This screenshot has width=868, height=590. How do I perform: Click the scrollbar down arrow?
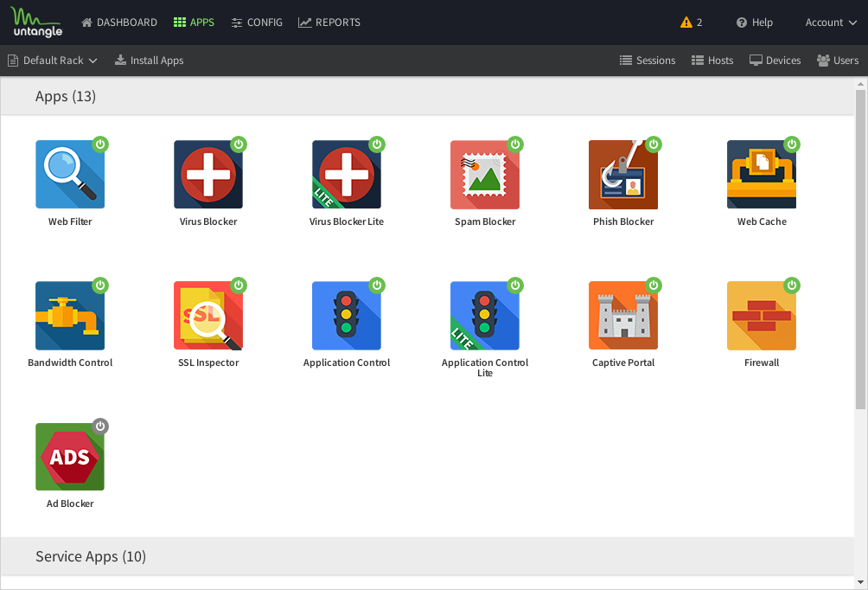click(860, 582)
